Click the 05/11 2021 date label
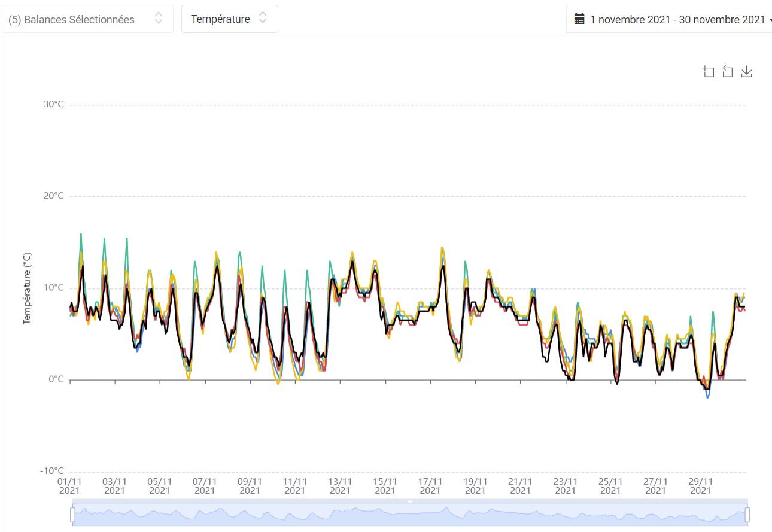 coord(160,485)
